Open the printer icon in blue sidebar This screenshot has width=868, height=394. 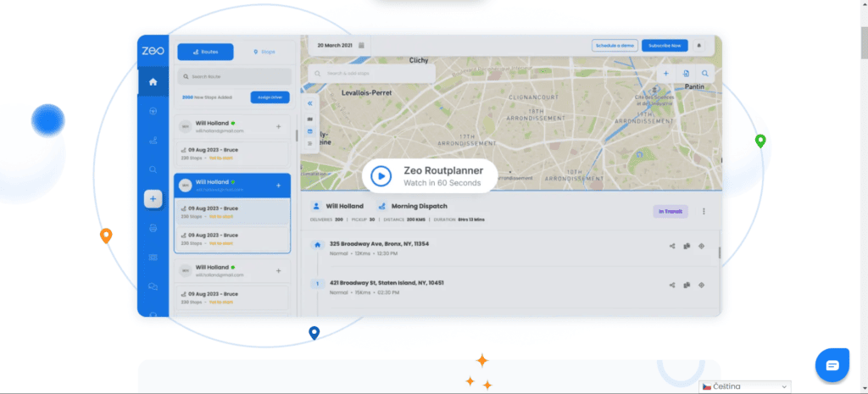coord(153,228)
